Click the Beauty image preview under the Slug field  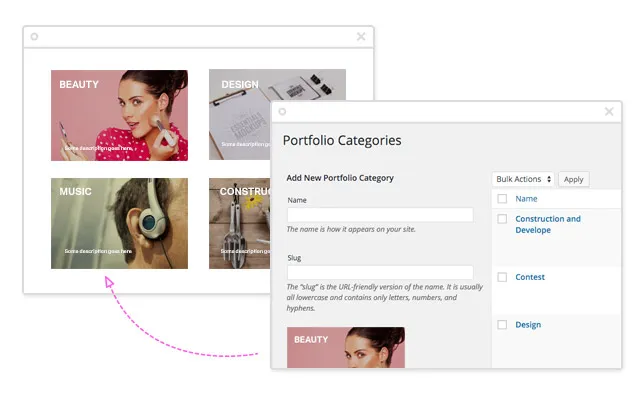[x=345, y=348]
